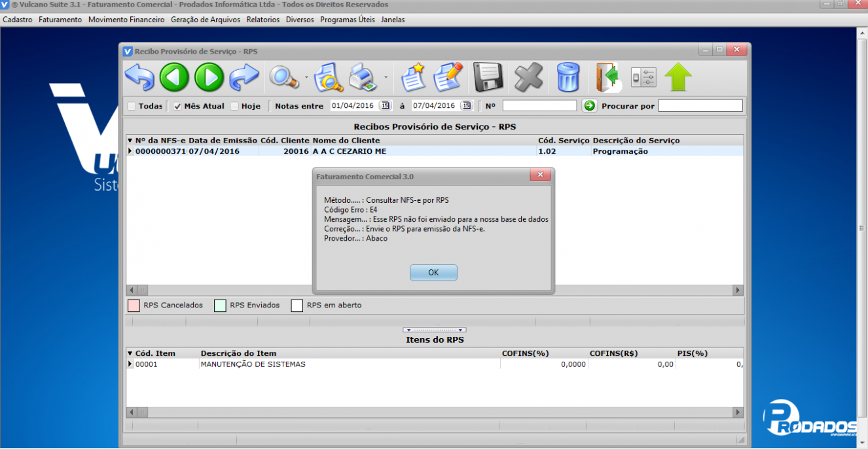868x450 pixels.
Task: Click Nome do Cliente column header
Action: click(x=346, y=141)
